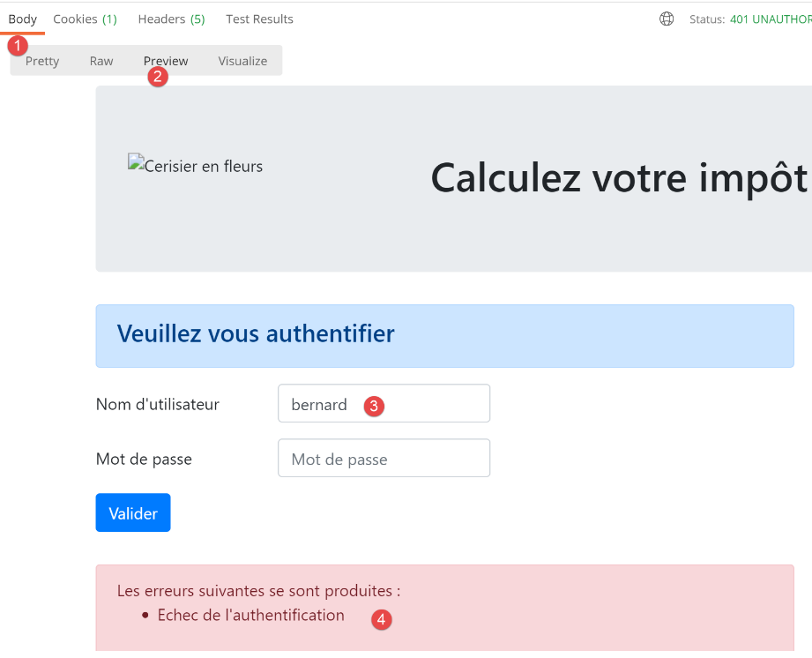The image size is (812, 658).
Task: Click into the Mot de passe field
Action: 384,459
